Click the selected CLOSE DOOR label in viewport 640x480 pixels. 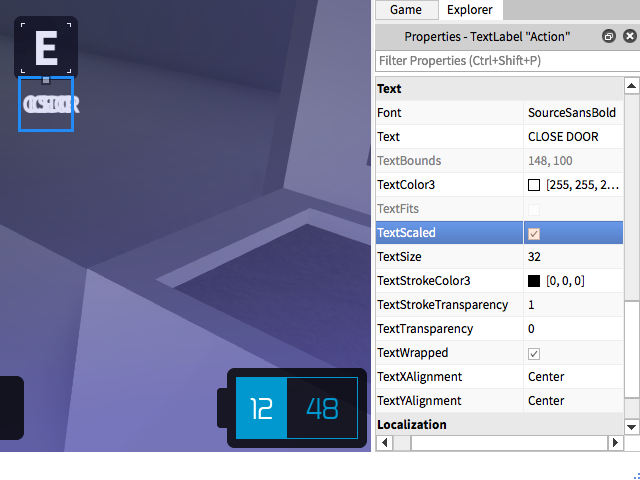tap(46, 104)
